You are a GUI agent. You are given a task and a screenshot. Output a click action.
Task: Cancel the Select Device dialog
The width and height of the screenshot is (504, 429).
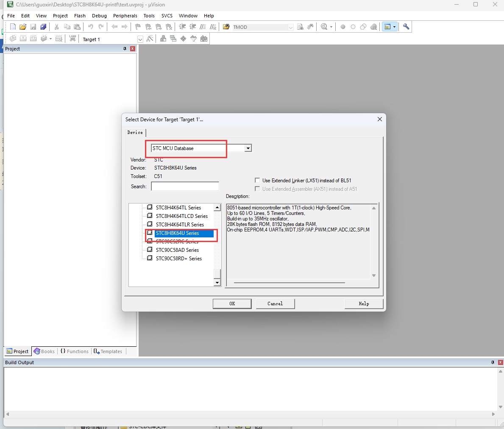point(275,304)
